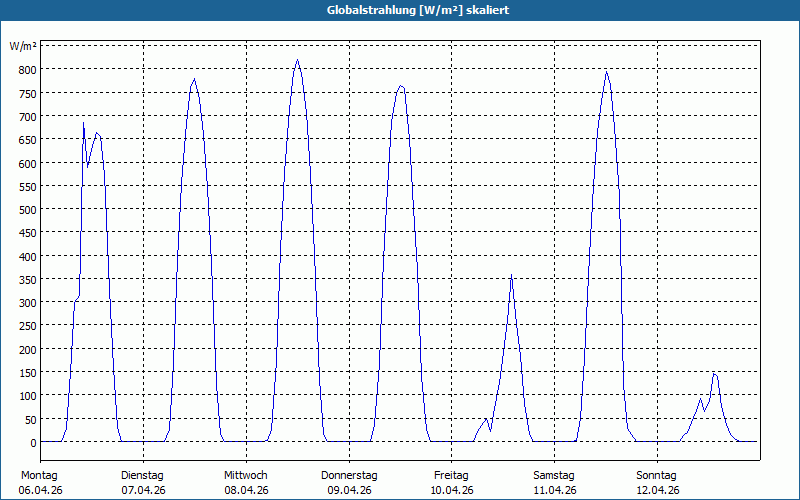This screenshot has width=800, height=500.
Task: Click Thursday's radiation peak near 760
Action: (x=401, y=86)
